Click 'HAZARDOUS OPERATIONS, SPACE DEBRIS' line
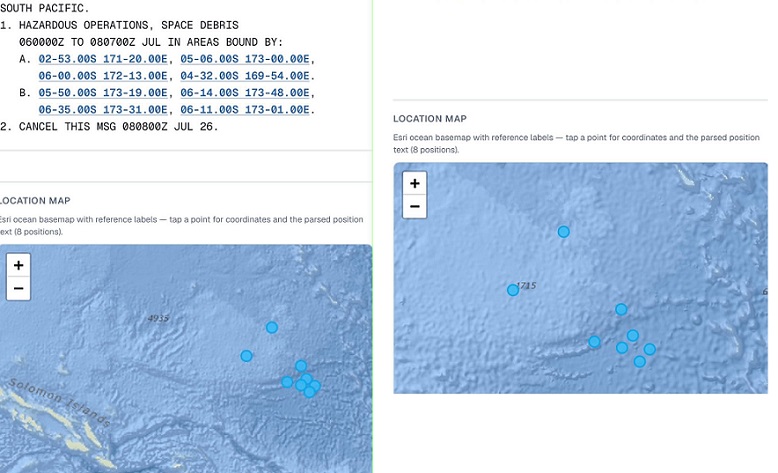778x473 pixels. 129,25
